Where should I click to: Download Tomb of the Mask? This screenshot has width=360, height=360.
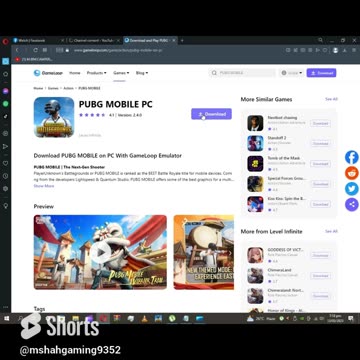tap(320, 164)
